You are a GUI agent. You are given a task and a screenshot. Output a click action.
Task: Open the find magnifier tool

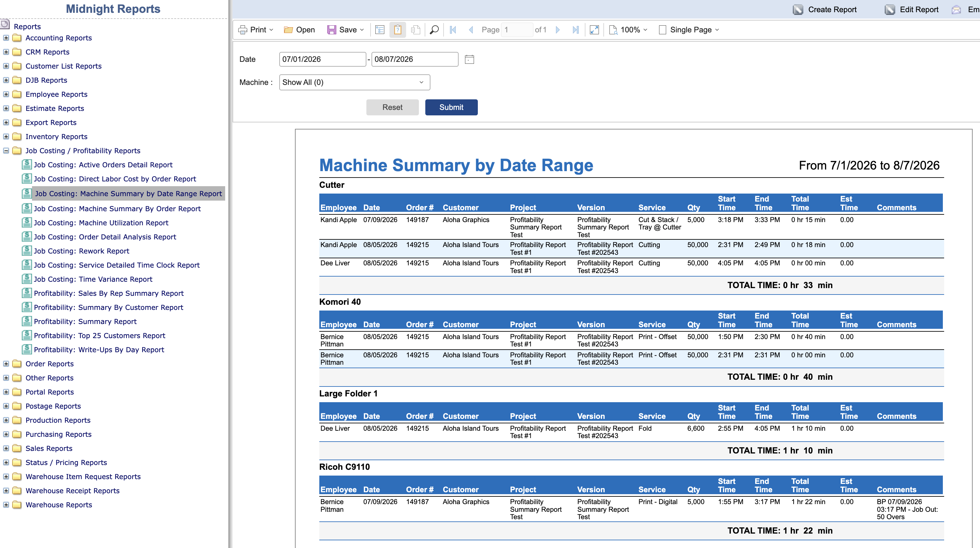tap(434, 30)
